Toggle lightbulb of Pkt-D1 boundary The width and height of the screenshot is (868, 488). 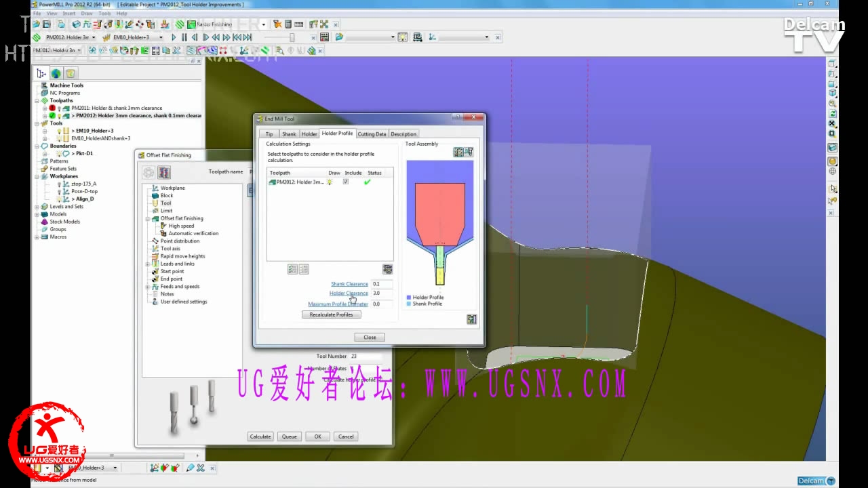click(59, 153)
